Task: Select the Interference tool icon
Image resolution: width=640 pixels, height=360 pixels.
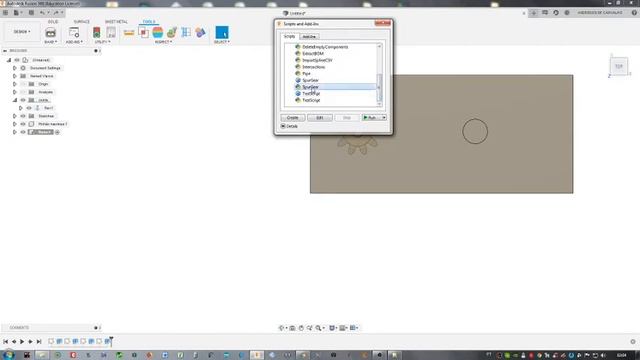Action: coord(144,32)
